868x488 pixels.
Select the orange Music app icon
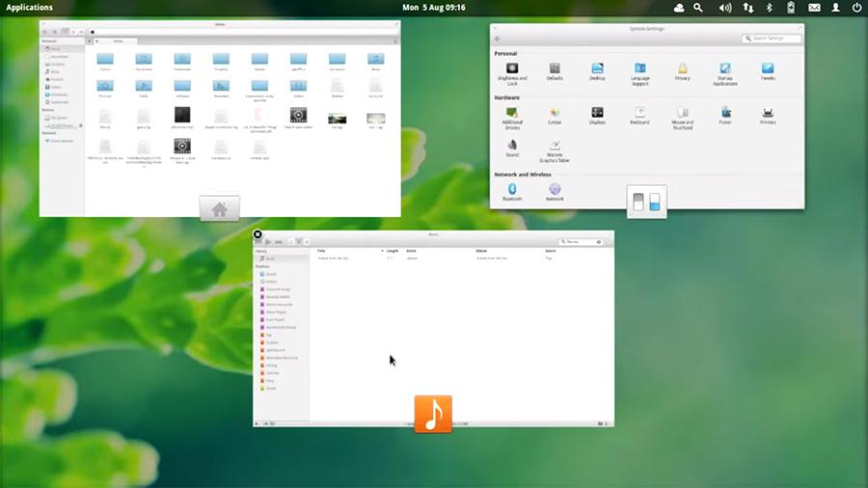433,414
